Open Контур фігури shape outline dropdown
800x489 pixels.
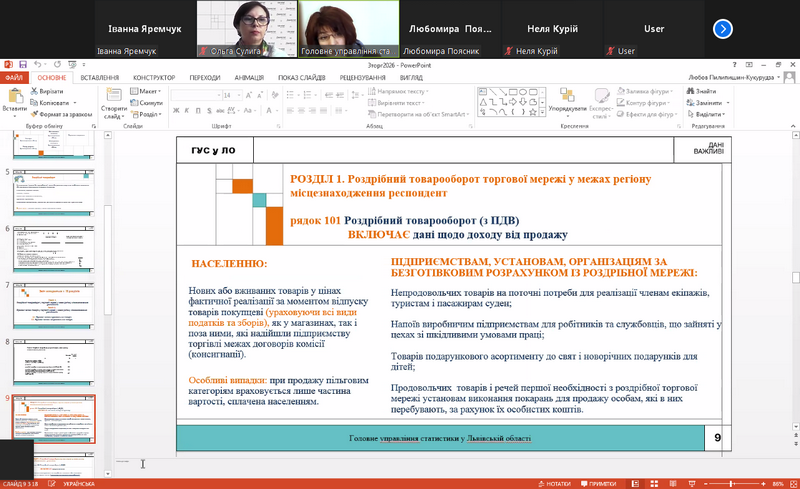[644, 103]
